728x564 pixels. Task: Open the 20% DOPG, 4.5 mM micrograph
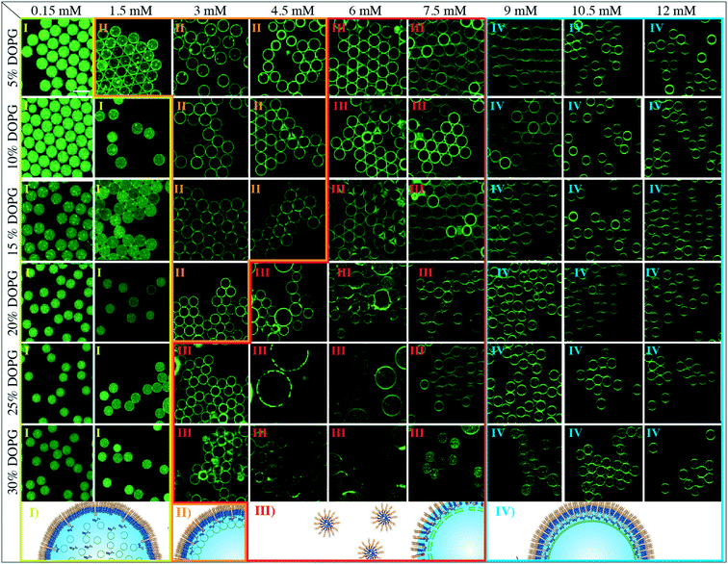289,302
